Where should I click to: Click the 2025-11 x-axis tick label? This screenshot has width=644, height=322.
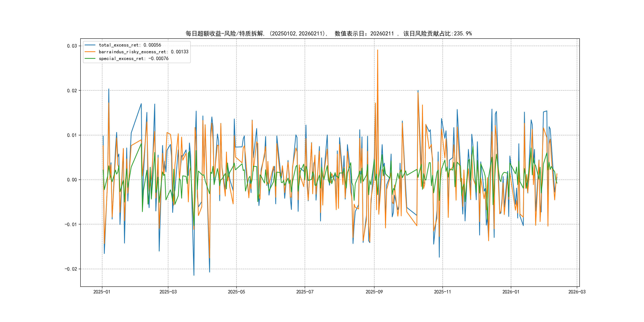(x=442, y=292)
